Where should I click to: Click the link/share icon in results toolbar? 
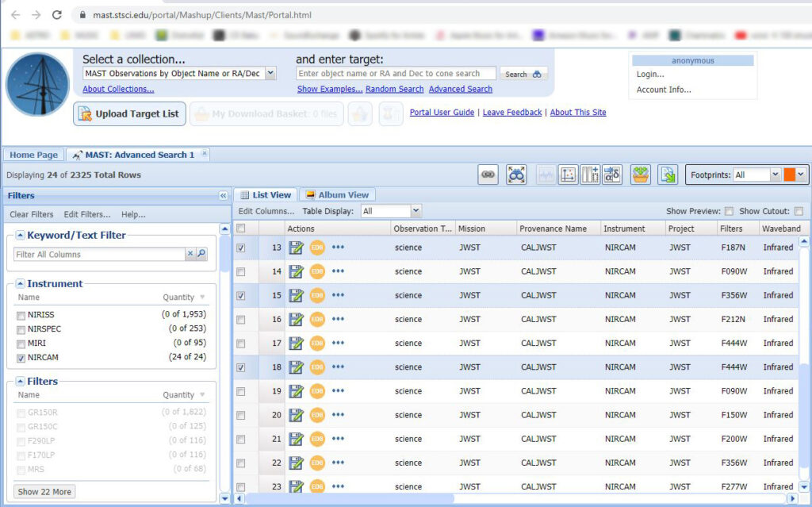coord(488,175)
